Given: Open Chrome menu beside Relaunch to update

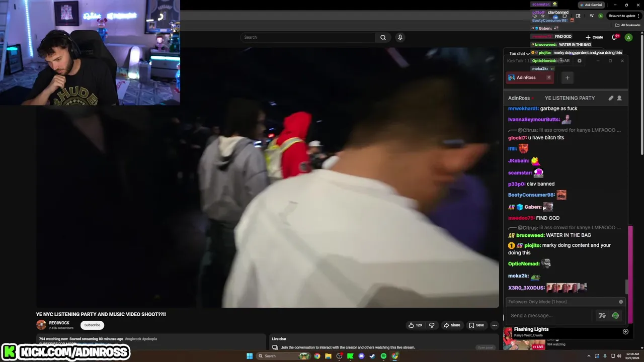Looking at the screenshot, I should pyautogui.click(x=638, y=16).
